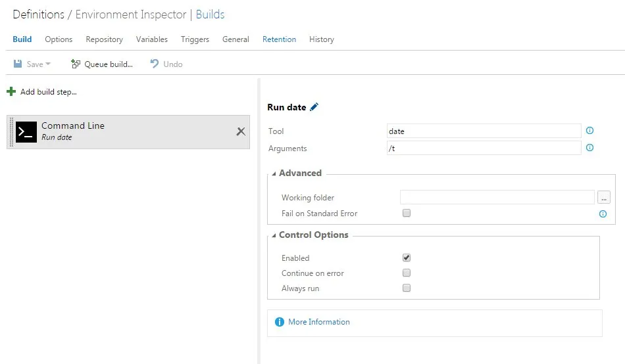Collapse the Control Options section

274,235
